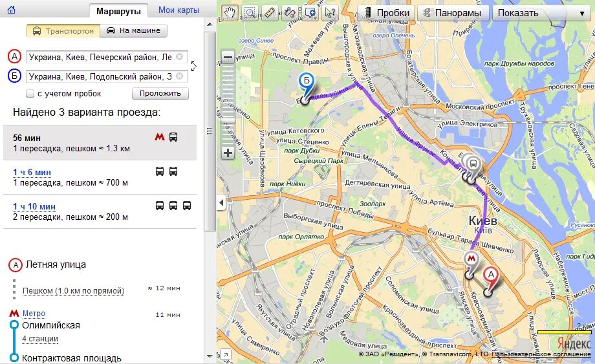Open the Мои карты tab
Screen dimensions: 595x364
[x=178, y=10]
